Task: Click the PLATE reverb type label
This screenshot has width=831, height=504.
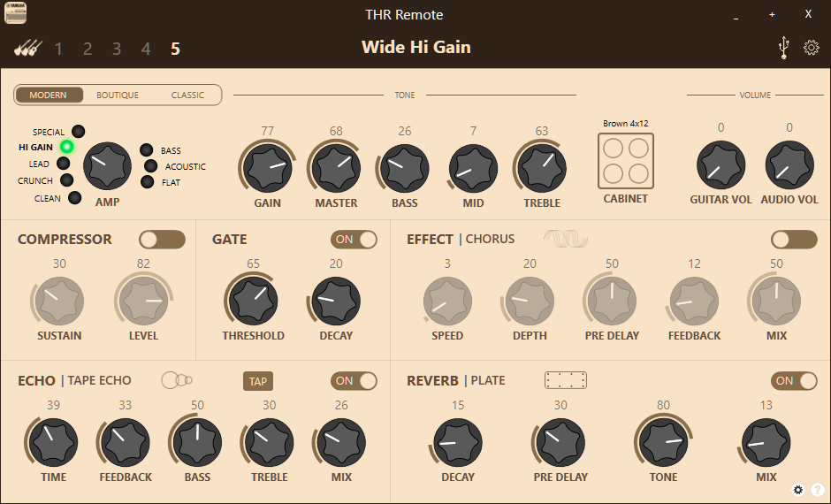Action: tap(488, 380)
